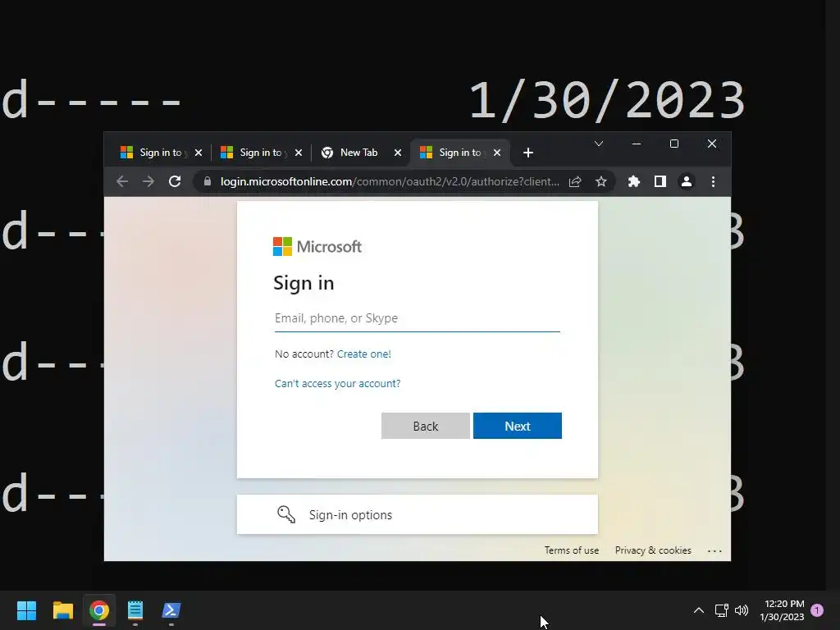Go back using the browser back arrow
840x630 pixels.
[x=122, y=181]
